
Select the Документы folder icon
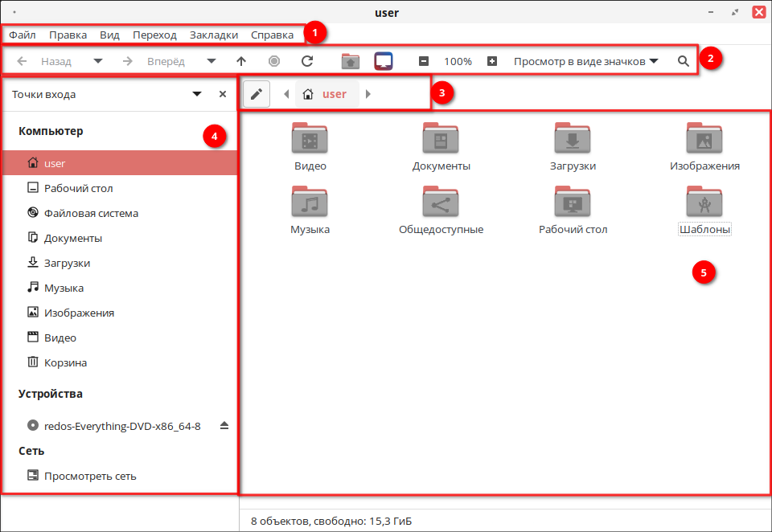[x=441, y=137]
